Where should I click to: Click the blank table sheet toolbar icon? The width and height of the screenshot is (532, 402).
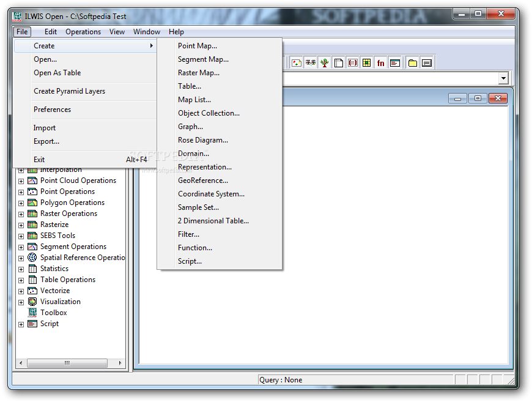[x=338, y=63]
